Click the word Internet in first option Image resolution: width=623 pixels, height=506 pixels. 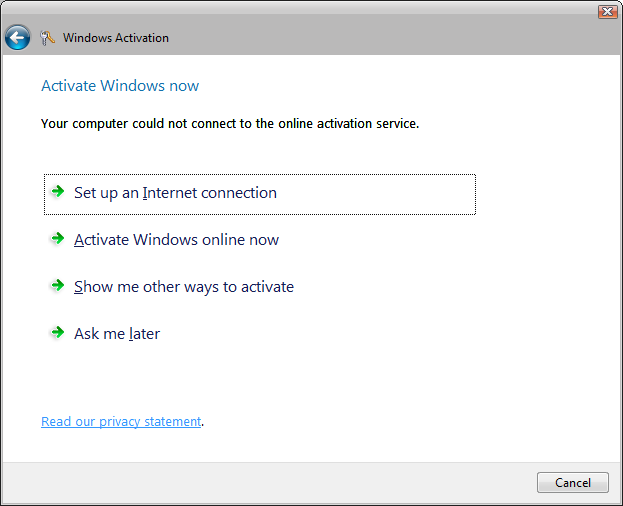pos(170,193)
